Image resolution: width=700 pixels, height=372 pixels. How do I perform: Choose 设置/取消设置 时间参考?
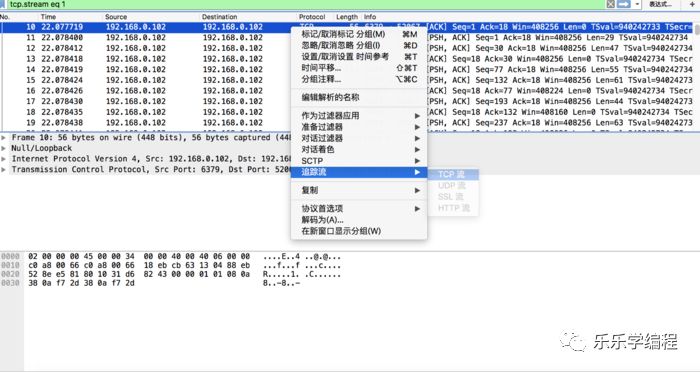359,56
